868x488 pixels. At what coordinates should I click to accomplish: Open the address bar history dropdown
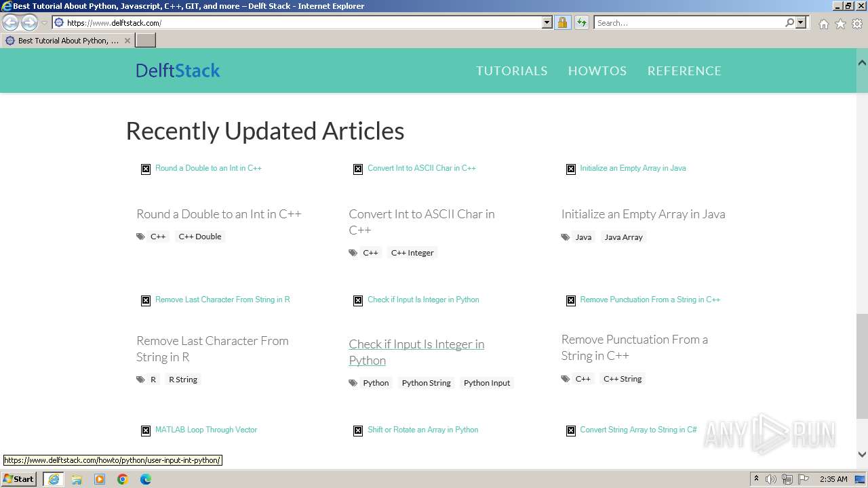pyautogui.click(x=547, y=22)
